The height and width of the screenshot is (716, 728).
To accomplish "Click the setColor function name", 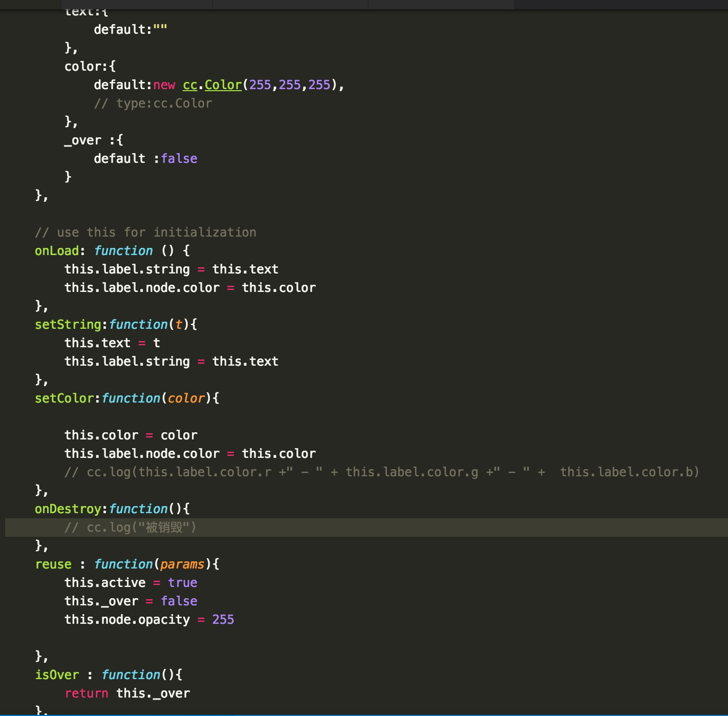I will (65, 398).
